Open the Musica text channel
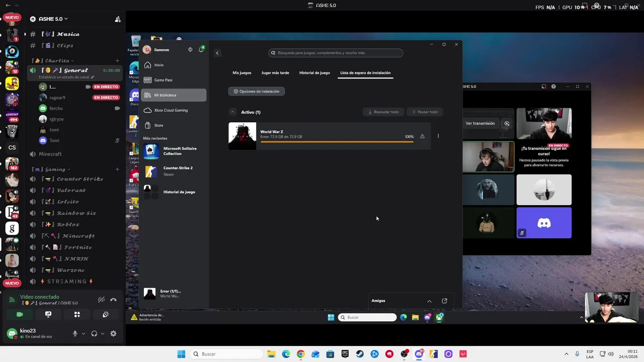644x362 pixels. click(75, 34)
